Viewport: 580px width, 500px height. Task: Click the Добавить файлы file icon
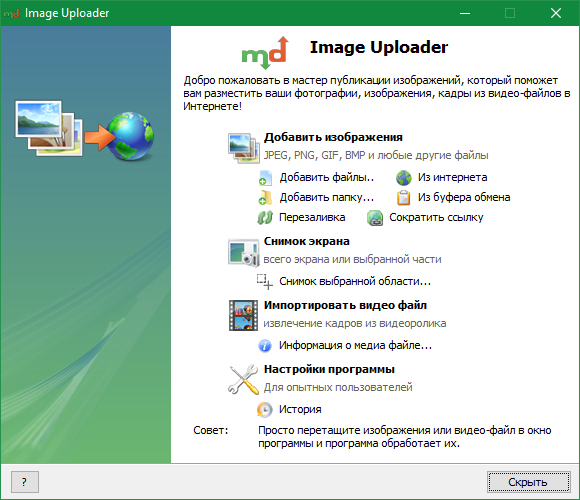tap(265, 178)
